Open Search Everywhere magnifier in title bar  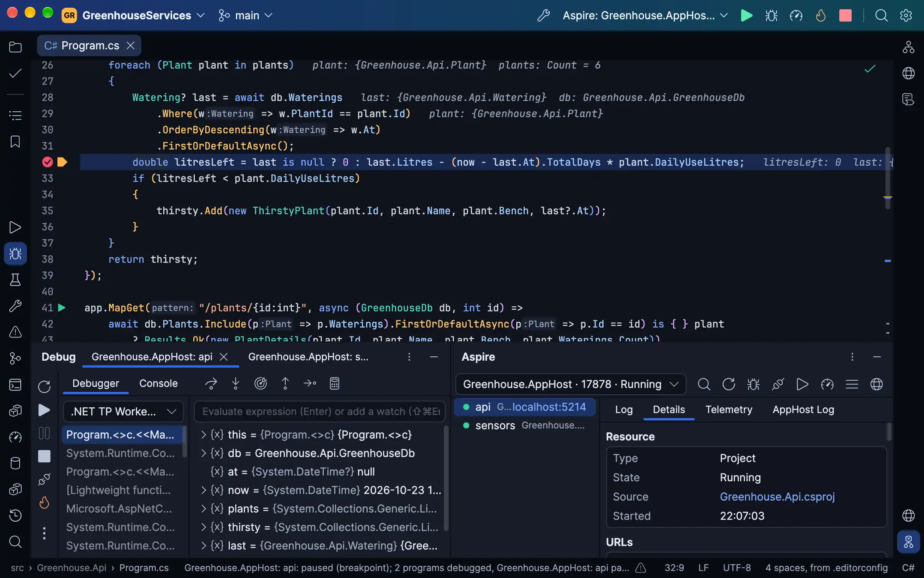click(881, 15)
